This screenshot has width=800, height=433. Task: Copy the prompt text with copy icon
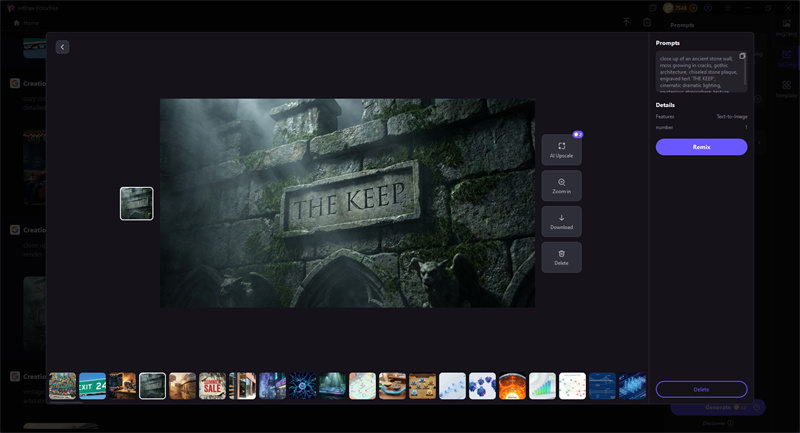(x=742, y=56)
